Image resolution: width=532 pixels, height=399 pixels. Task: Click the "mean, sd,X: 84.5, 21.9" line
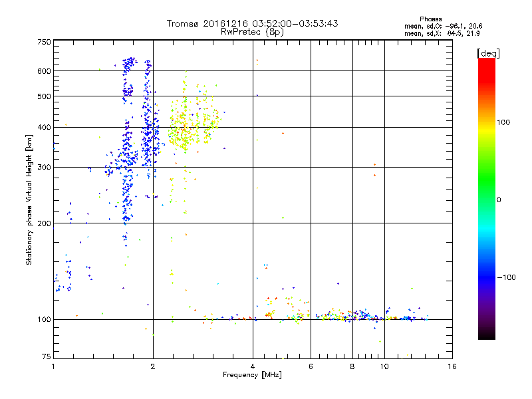coord(442,33)
